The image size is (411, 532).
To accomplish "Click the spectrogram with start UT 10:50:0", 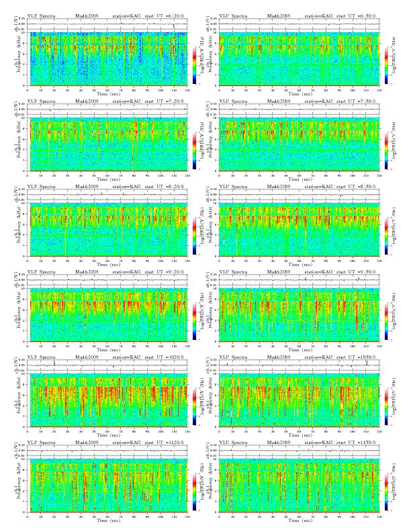I will coord(300,400).
